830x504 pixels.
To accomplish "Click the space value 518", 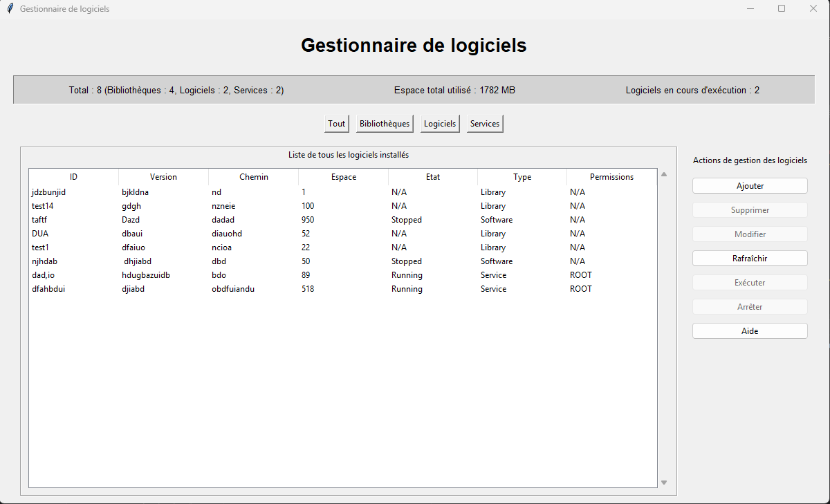I will pyautogui.click(x=308, y=289).
